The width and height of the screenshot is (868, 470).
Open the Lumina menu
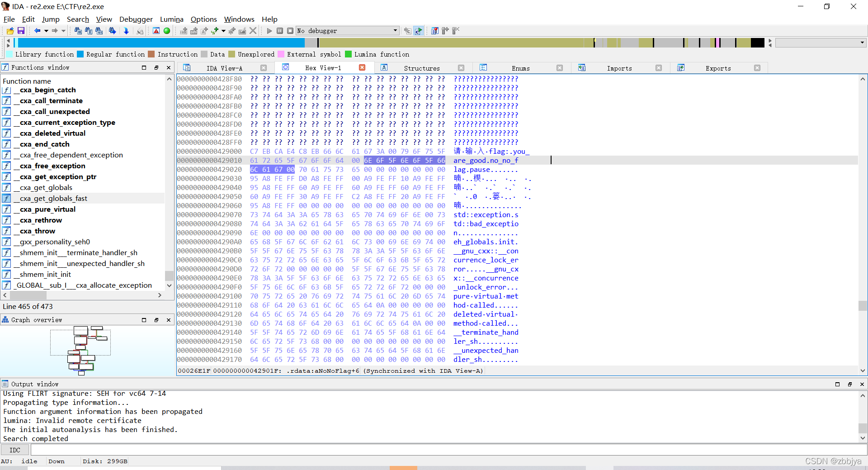pos(172,19)
